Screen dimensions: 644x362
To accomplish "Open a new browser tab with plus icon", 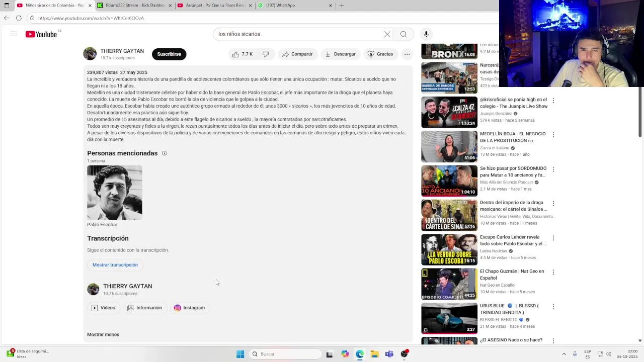I will point(342,6).
